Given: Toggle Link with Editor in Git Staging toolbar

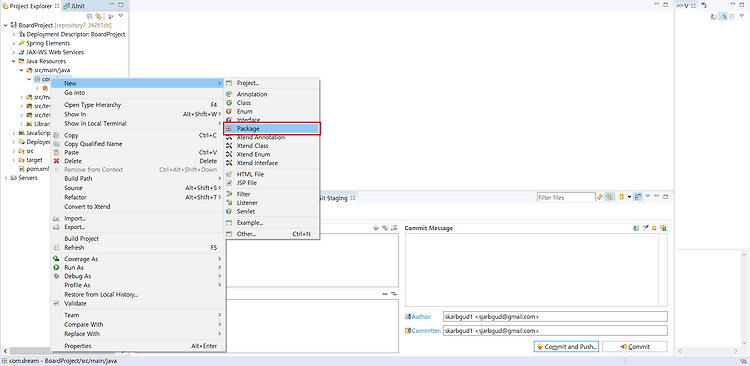Looking at the screenshot, I should (609, 197).
